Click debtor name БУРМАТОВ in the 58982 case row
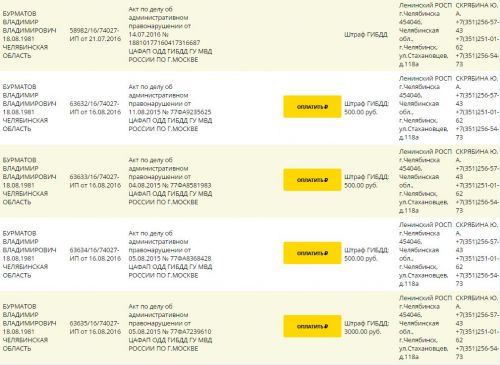This screenshot has width=500, height=365. point(19,14)
